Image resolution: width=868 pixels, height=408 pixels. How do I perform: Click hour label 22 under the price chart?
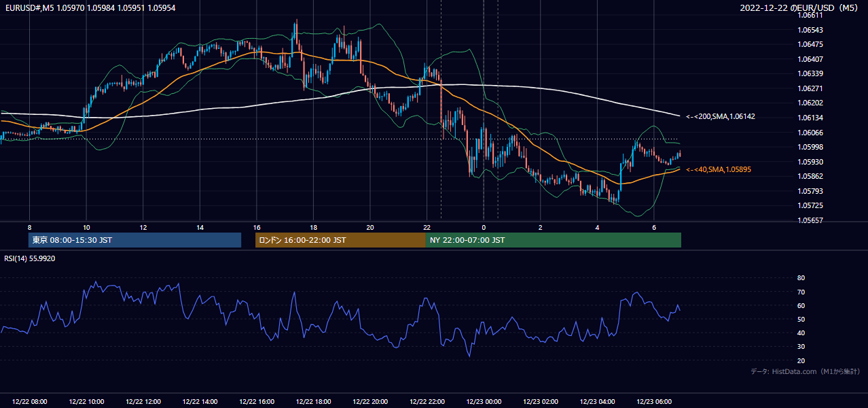point(427,227)
